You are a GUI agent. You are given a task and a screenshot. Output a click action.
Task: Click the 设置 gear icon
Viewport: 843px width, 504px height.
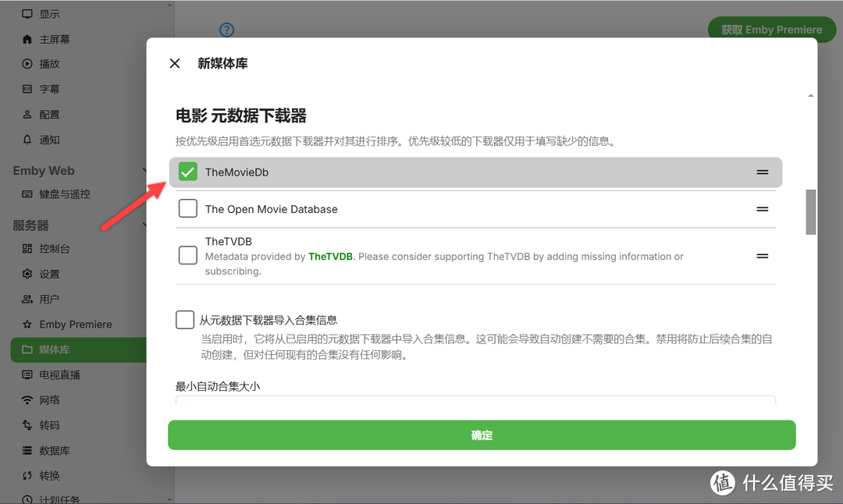click(27, 274)
